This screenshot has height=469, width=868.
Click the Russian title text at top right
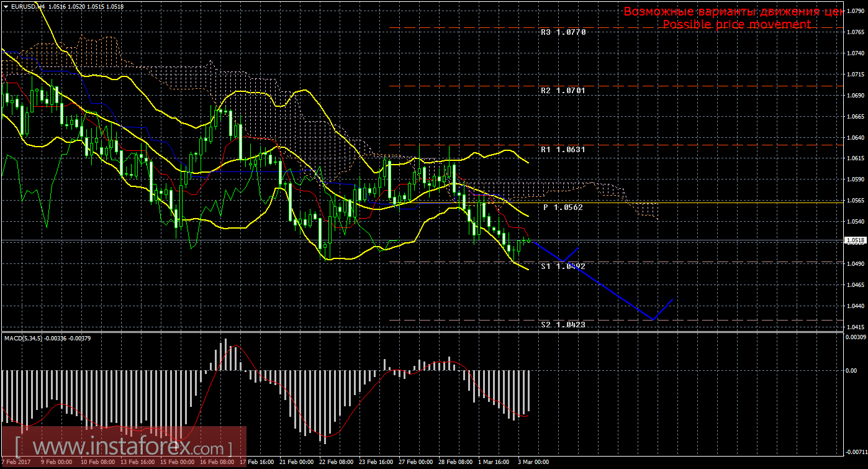pyautogui.click(x=733, y=11)
